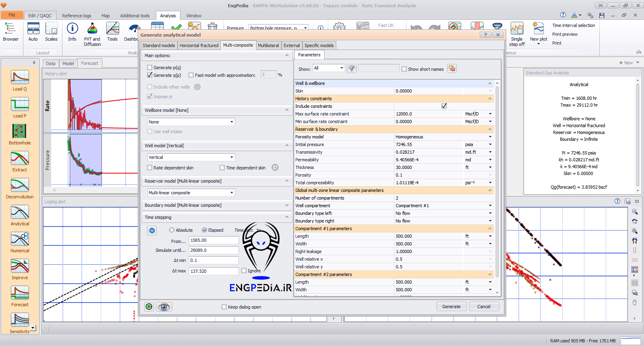The image size is (644, 346).
Task: Click the eye preview icon in dialog
Action: pyautogui.click(x=164, y=307)
